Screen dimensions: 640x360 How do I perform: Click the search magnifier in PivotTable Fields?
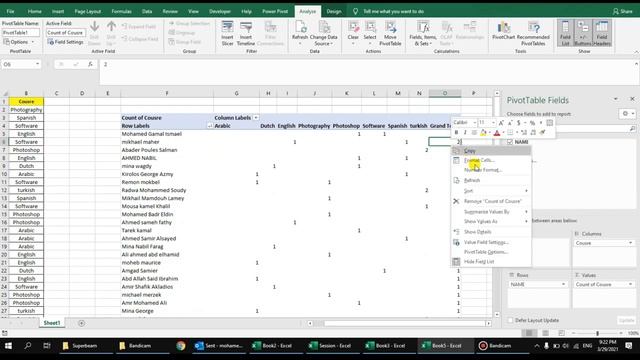[x=632, y=129]
